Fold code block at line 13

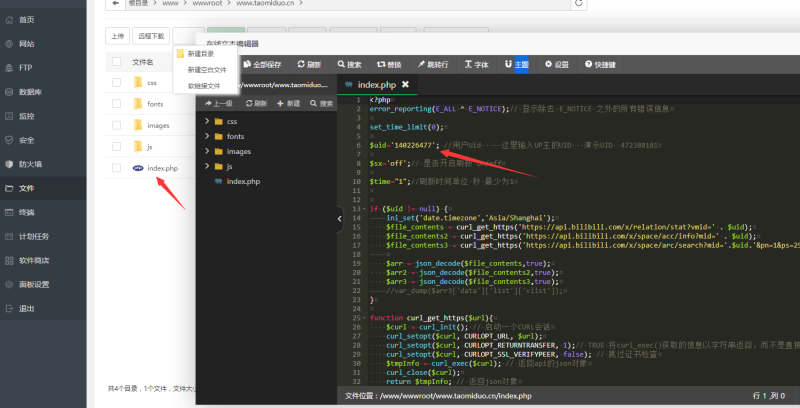point(364,209)
